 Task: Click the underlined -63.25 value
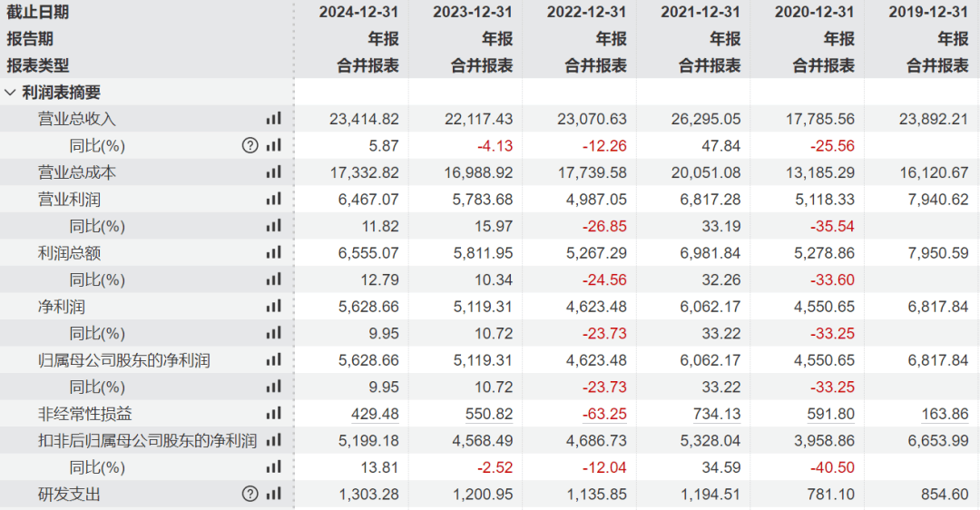[603, 414]
